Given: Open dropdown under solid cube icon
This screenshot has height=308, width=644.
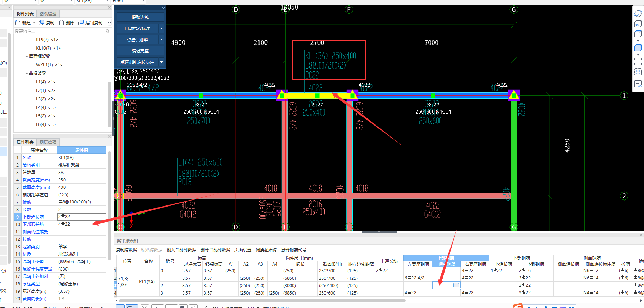Looking at the screenshot, I should point(638,54).
